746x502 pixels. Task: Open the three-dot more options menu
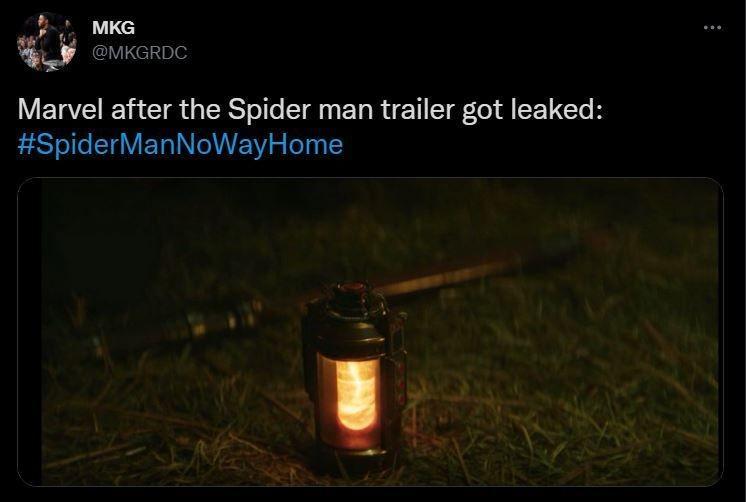pos(712,28)
